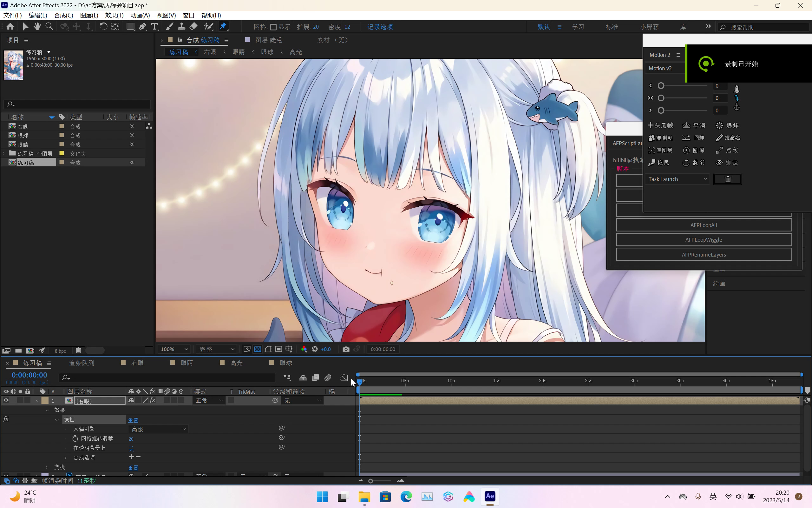Click 重置 link for 操控 effect

click(x=133, y=420)
